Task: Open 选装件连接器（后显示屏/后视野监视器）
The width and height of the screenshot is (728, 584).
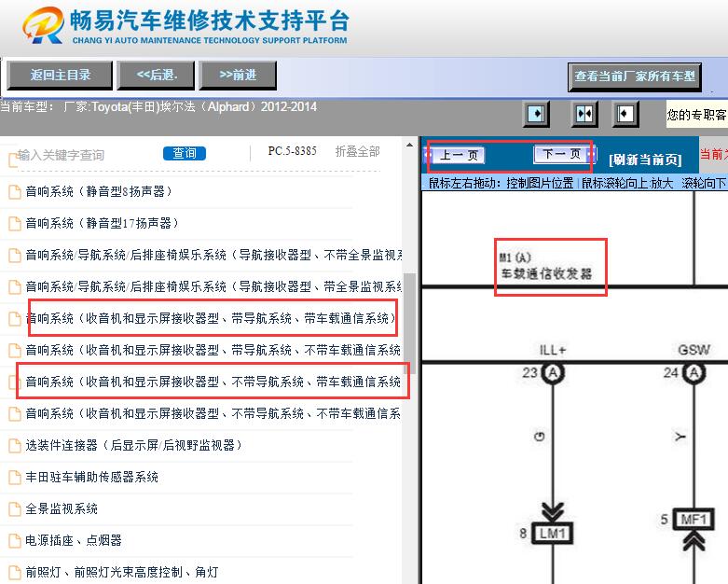Action: [x=134, y=445]
